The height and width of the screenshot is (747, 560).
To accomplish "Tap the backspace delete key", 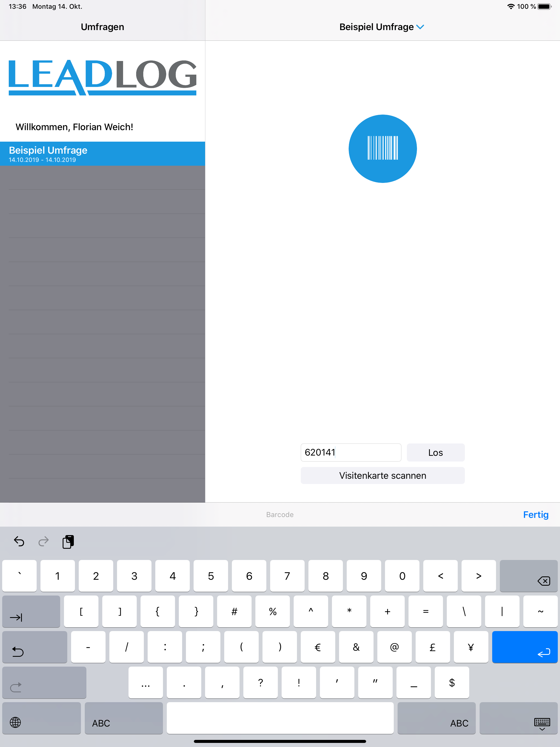I will 529,576.
